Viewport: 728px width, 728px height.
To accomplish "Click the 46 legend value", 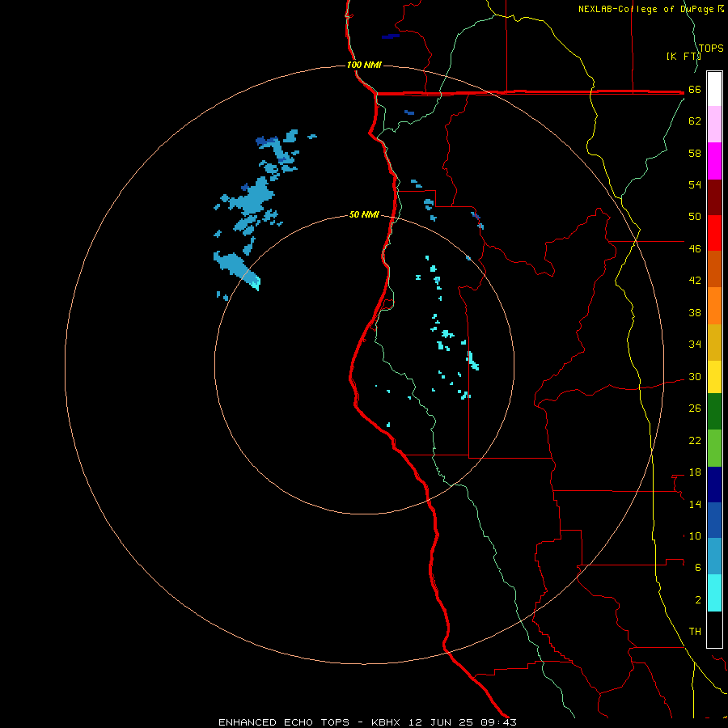I will point(695,249).
